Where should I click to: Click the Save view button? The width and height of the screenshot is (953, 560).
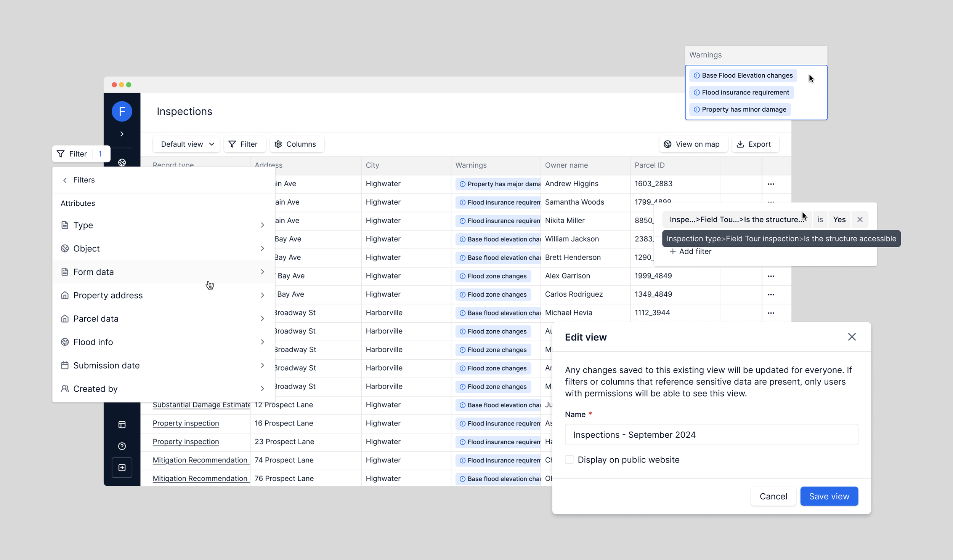coord(829,496)
